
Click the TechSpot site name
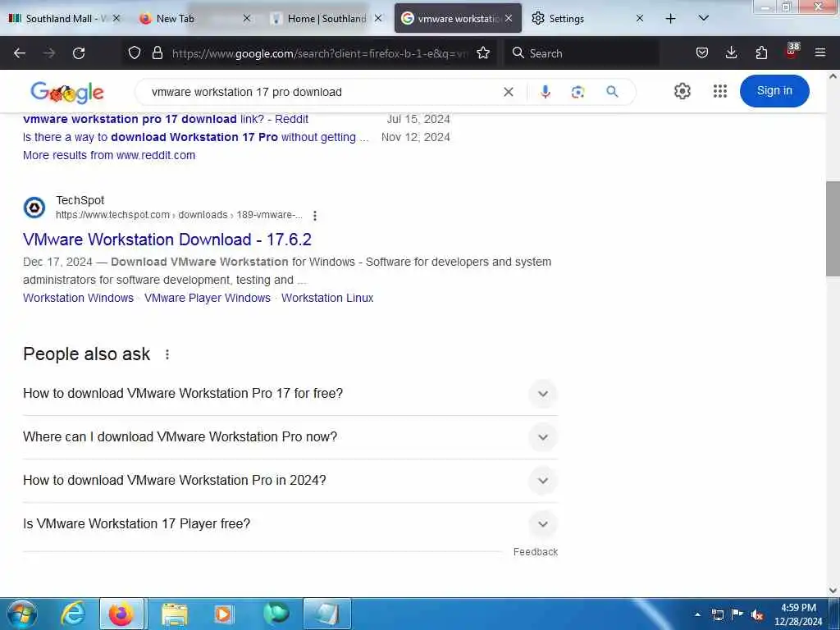[80, 200]
